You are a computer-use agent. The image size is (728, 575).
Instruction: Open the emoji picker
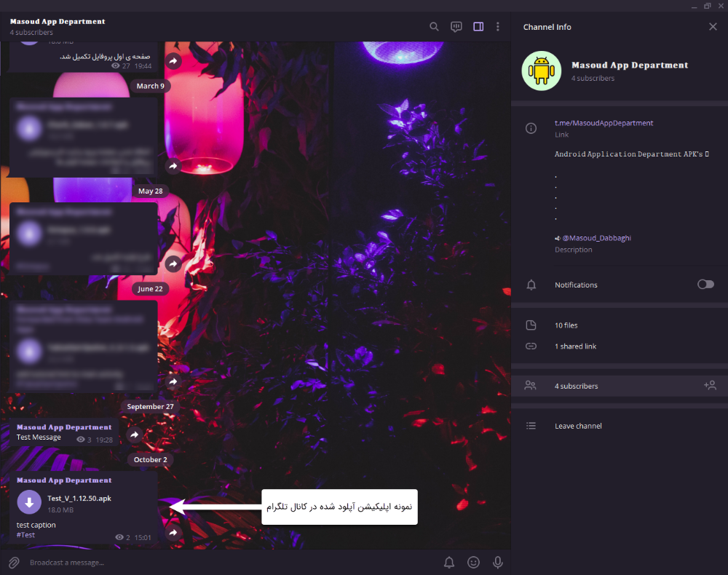[473, 563]
